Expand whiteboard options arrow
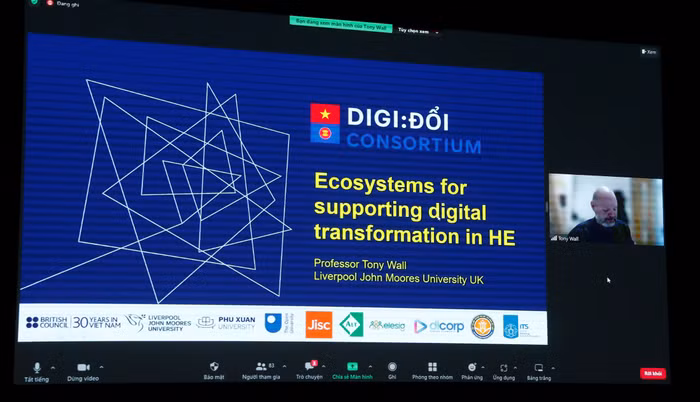This screenshot has width=700, height=402. [x=553, y=368]
